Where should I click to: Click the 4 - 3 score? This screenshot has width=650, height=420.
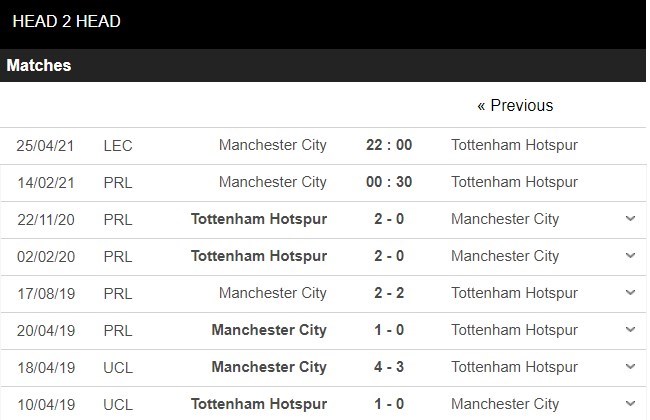[x=389, y=367]
